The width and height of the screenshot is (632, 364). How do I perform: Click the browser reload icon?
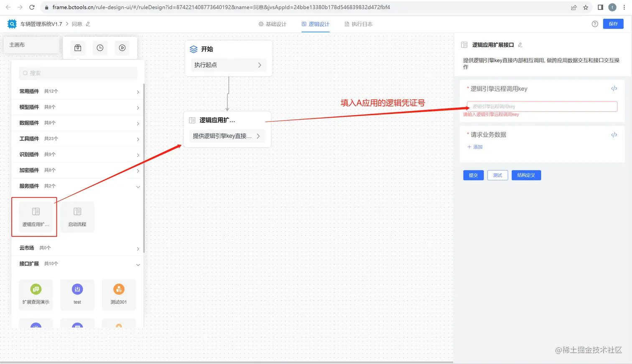32,7
